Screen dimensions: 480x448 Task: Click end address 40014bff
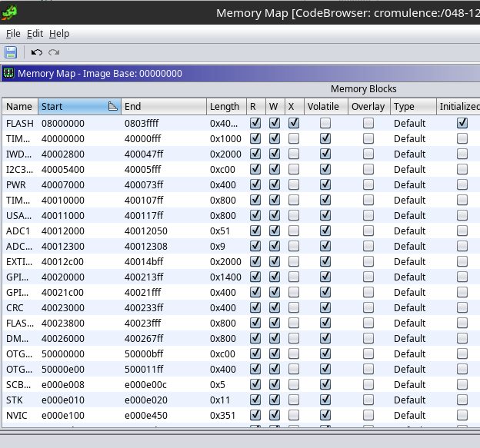point(144,262)
